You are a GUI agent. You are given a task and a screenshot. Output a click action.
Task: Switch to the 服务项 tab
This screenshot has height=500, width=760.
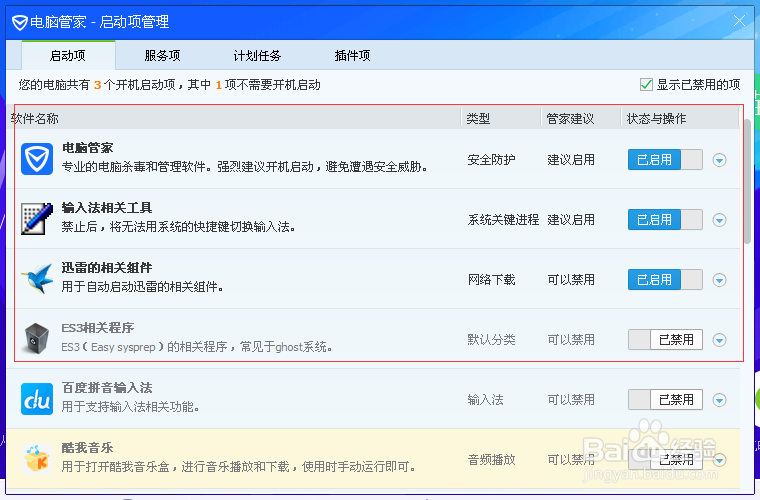(x=162, y=56)
